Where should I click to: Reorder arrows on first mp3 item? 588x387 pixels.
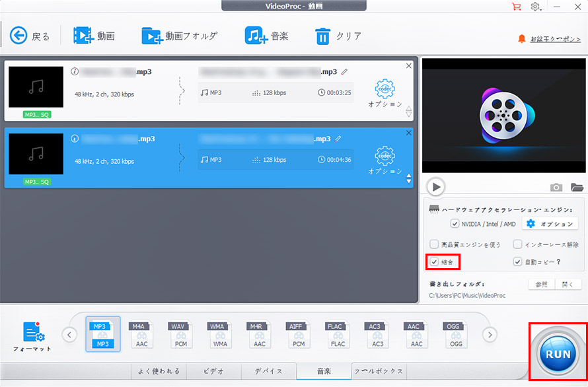(409, 112)
